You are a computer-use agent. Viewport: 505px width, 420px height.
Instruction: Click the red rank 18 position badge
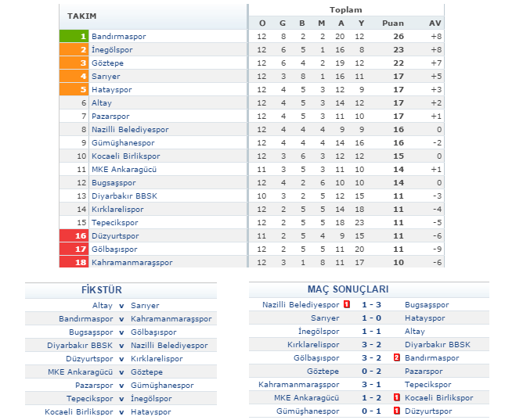click(x=74, y=263)
